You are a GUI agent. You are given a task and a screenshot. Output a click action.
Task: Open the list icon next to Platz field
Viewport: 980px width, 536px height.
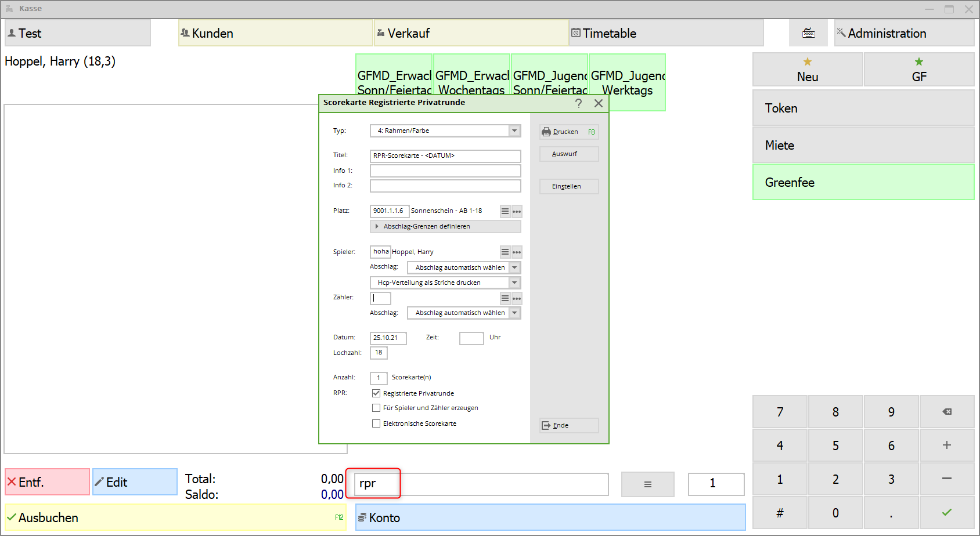click(x=505, y=211)
